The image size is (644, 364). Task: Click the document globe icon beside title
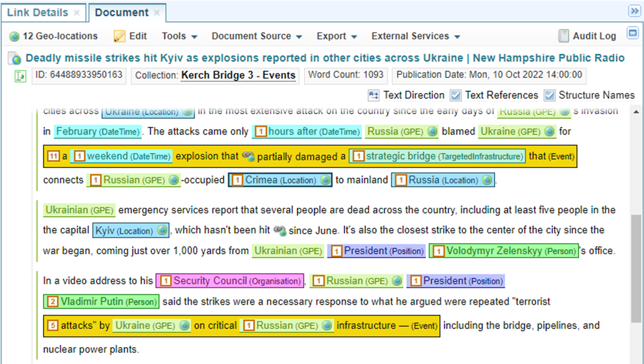coord(14,59)
